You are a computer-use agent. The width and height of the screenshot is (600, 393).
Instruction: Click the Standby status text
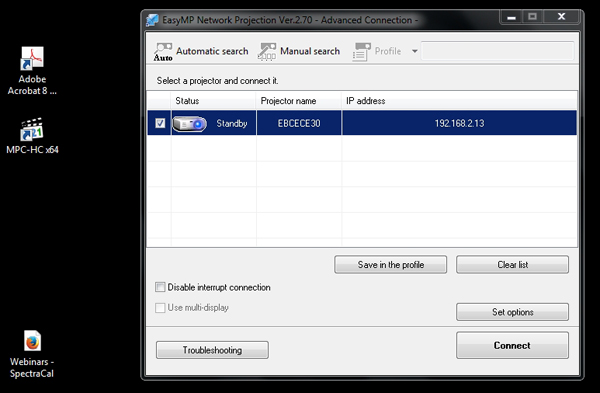click(232, 123)
